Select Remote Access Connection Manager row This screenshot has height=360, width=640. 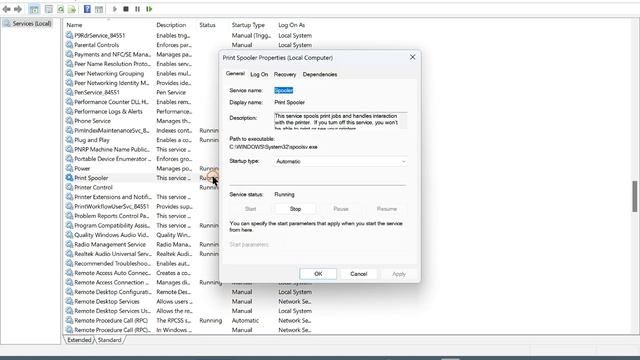click(x=142, y=282)
